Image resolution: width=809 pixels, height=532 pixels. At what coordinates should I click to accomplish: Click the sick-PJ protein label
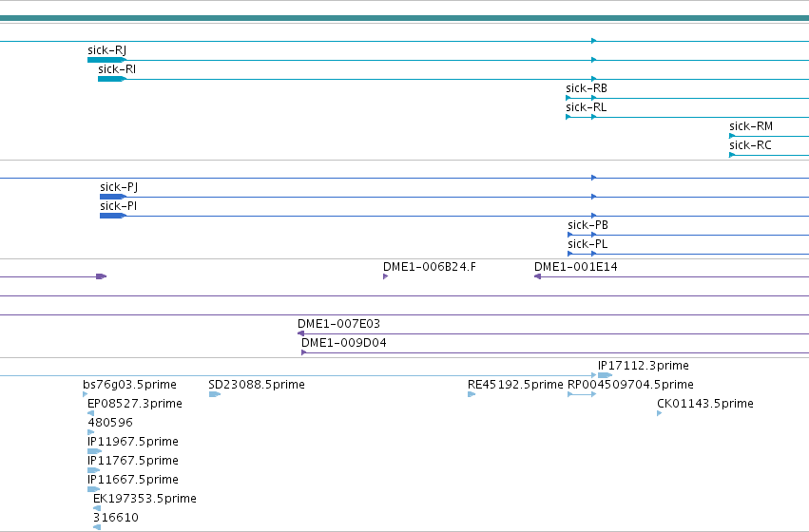[119, 187]
